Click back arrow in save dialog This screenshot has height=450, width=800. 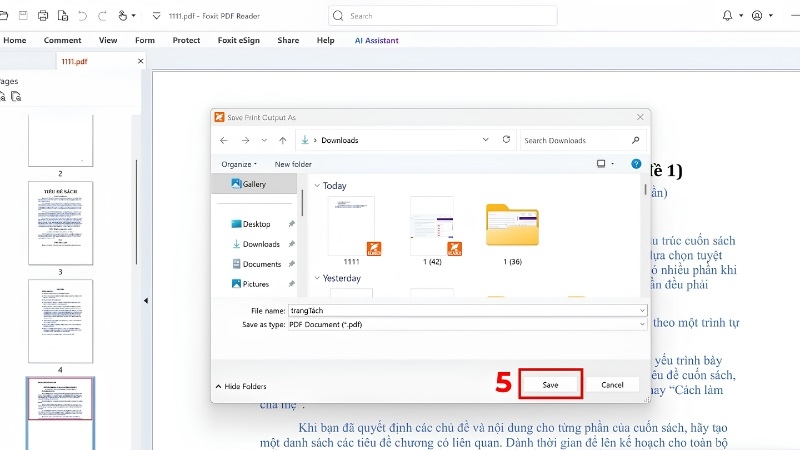click(x=223, y=140)
